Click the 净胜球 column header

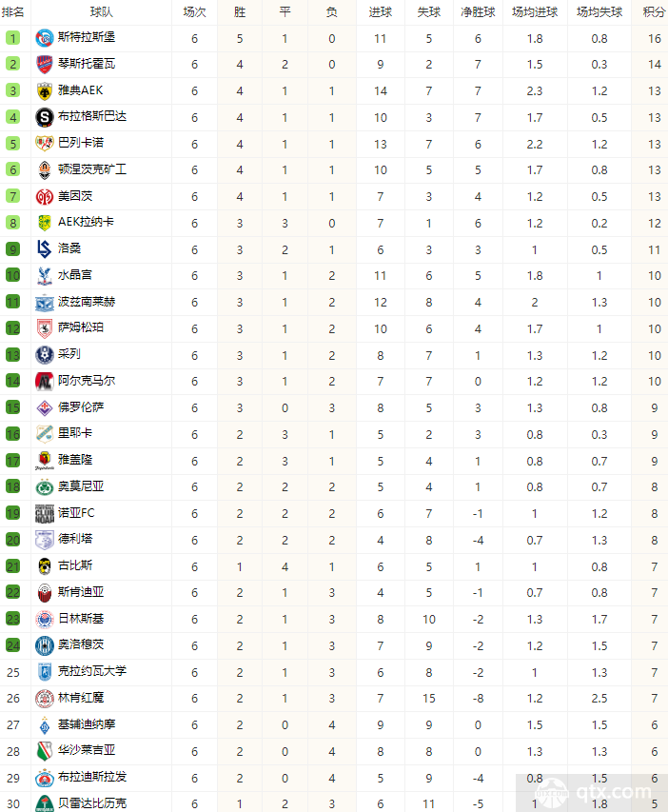pos(478,12)
